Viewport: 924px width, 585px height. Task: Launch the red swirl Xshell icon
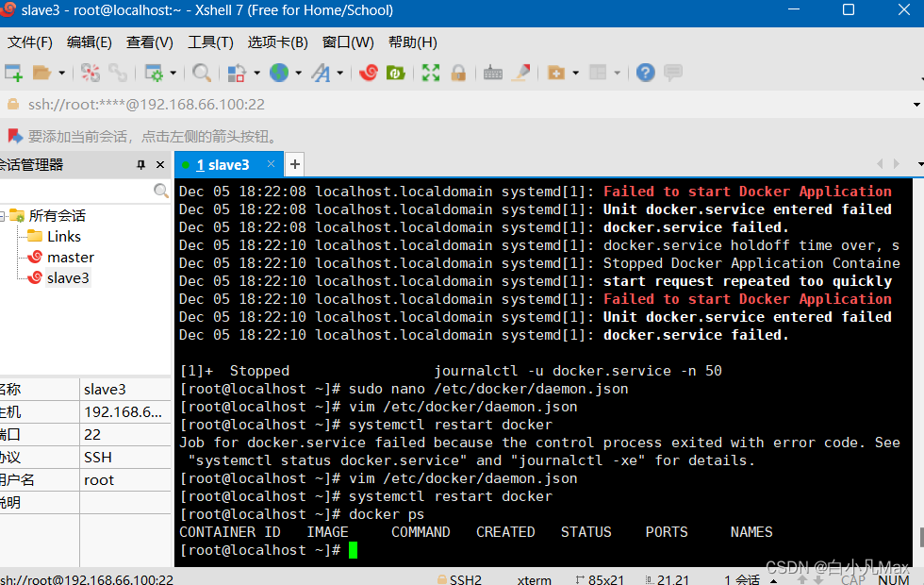(x=369, y=73)
